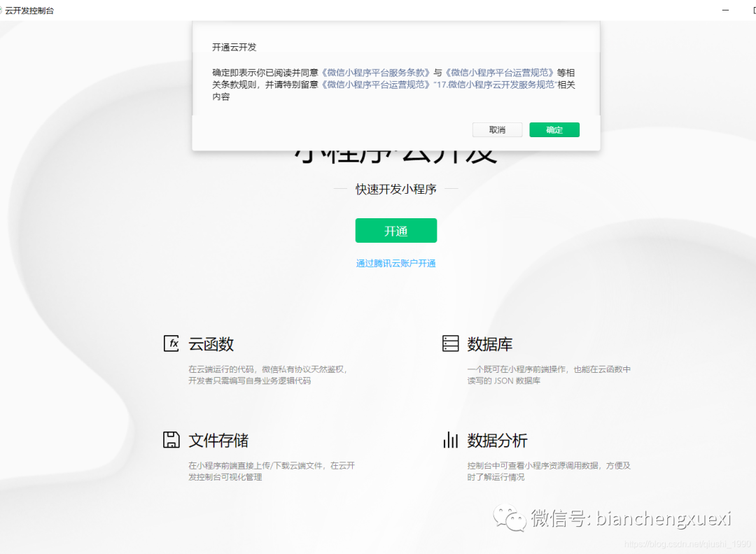Click the description "发控制台可视化管理"
This screenshot has height=554, width=756.
225,477
